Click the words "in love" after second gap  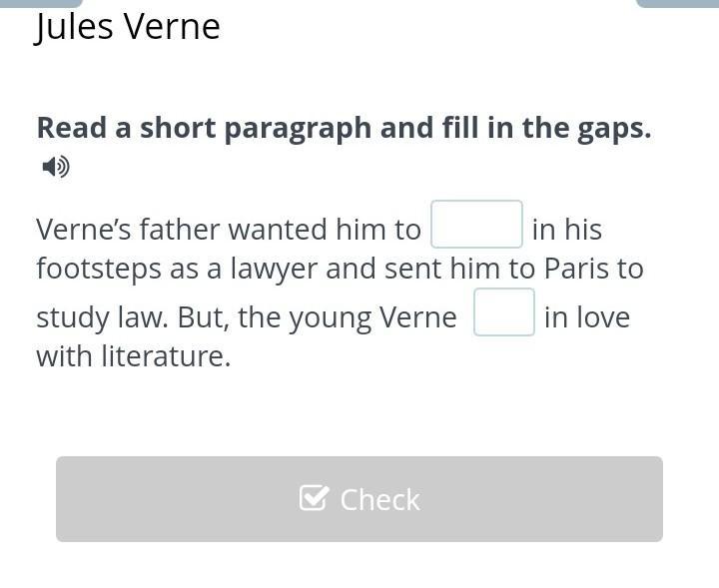point(587,317)
